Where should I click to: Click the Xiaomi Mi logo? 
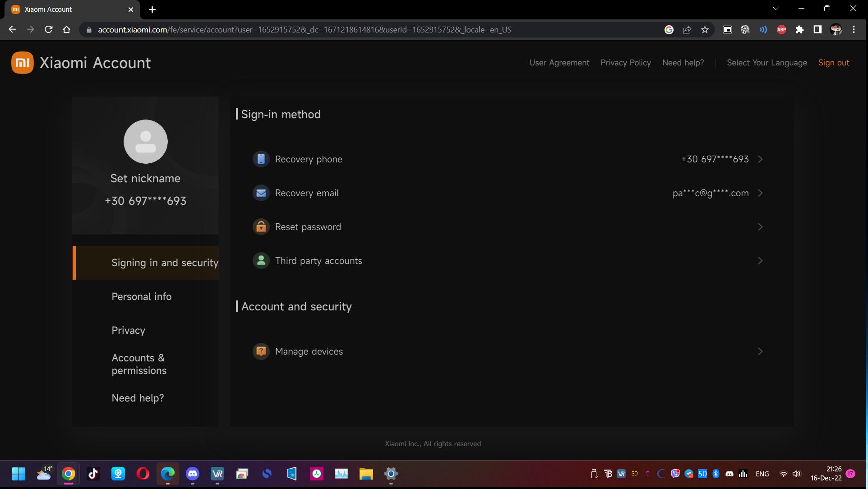point(23,63)
